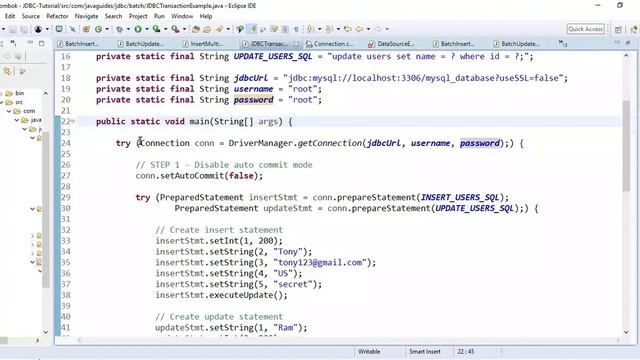The width and height of the screenshot is (640, 360).
Task: Open the Navigate menu
Action: point(86,16)
